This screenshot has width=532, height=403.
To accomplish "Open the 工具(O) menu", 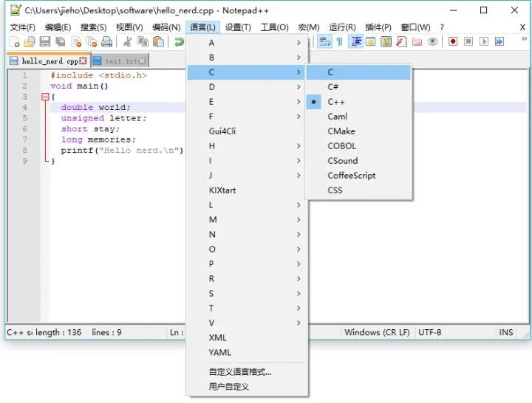I will coord(274,27).
